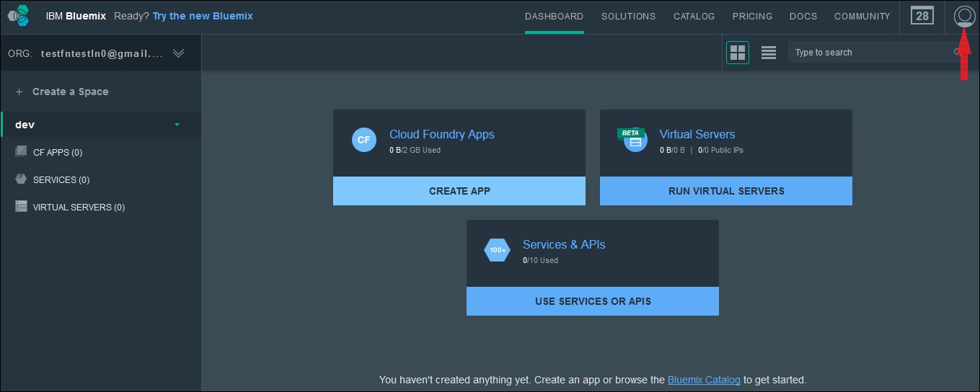
Task: Switch to tile grid view
Action: coord(738,53)
